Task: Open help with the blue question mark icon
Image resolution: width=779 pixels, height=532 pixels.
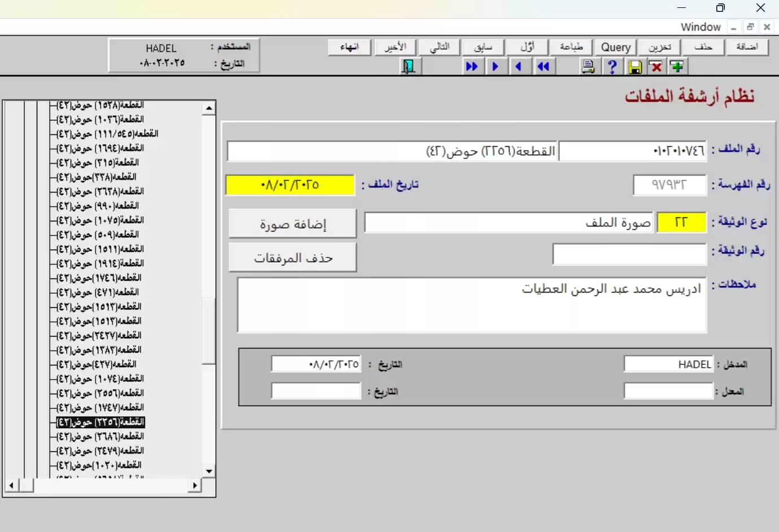Action: click(x=612, y=67)
